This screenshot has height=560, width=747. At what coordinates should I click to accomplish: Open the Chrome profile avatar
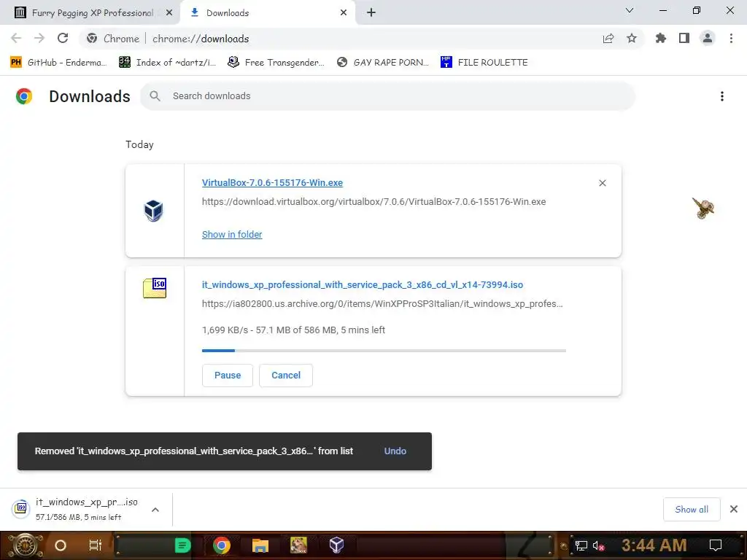708,38
